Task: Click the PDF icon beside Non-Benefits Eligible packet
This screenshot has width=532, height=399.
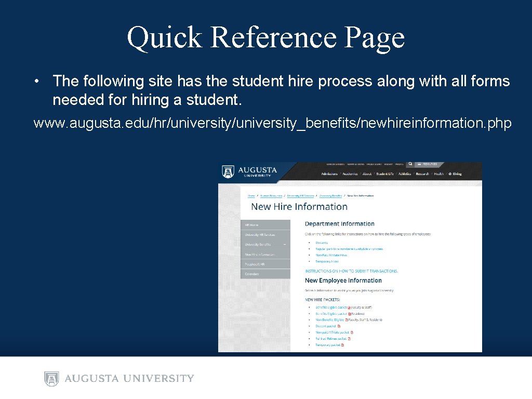Action: click(346, 320)
